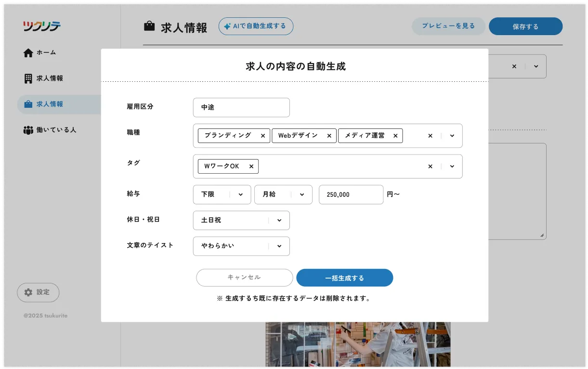Click the ツクリテ logo

(x=42, y=26)
